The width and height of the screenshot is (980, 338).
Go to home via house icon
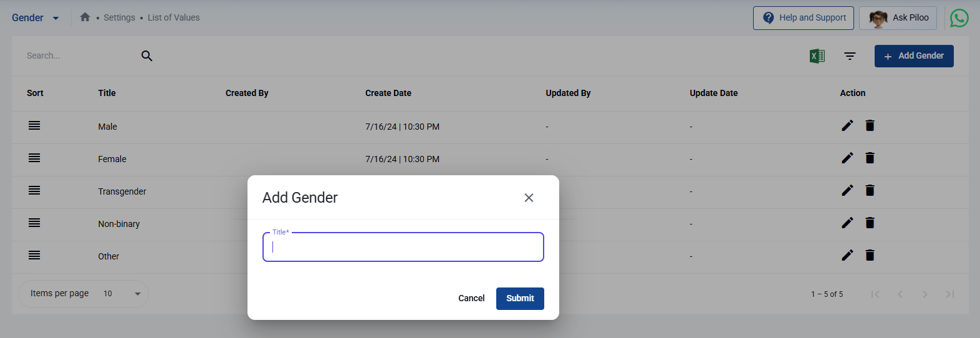[85, 17]
